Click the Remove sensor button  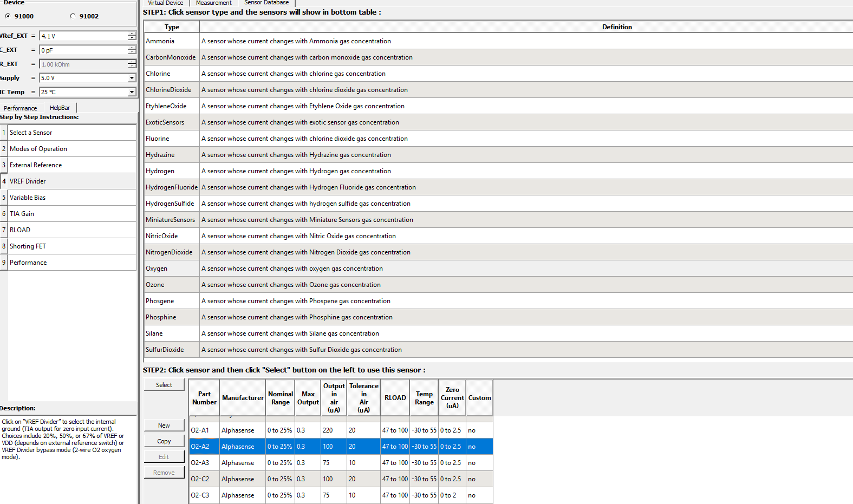click(164, 473)
